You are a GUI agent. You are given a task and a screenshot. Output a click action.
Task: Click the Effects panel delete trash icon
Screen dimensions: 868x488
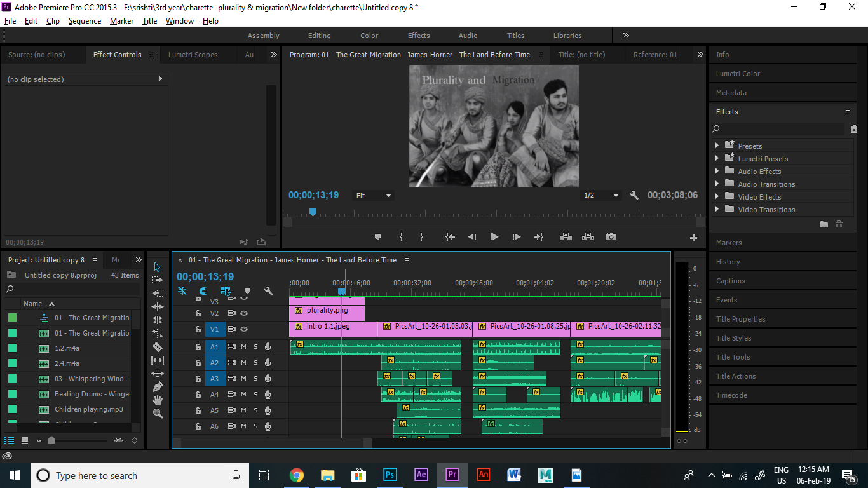839,224
